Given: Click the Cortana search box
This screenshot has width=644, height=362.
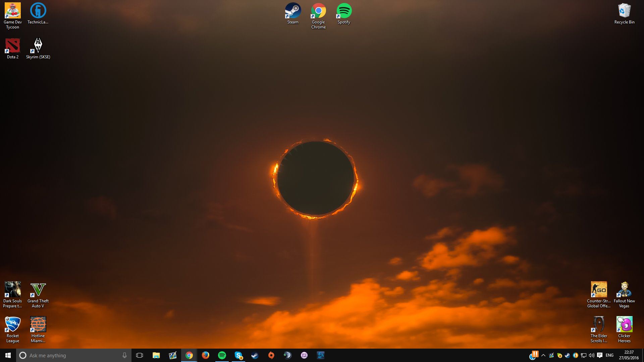Looking at the screenshot, I should point(74,355).
